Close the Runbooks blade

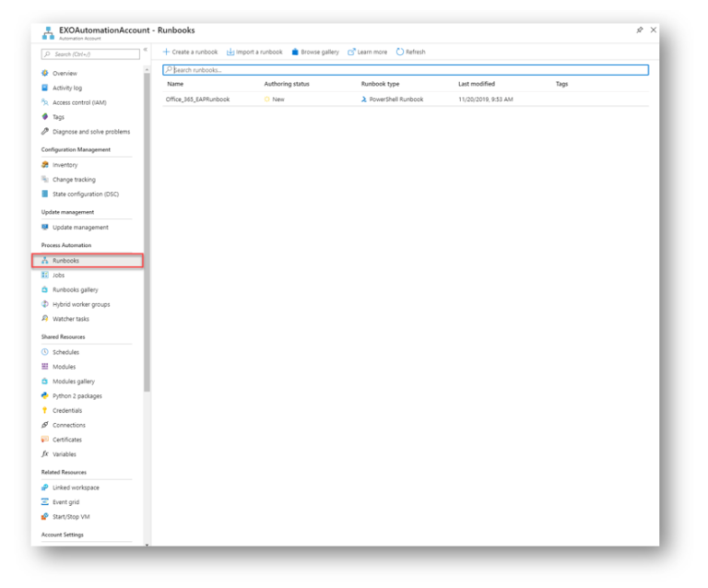point(654,29)
